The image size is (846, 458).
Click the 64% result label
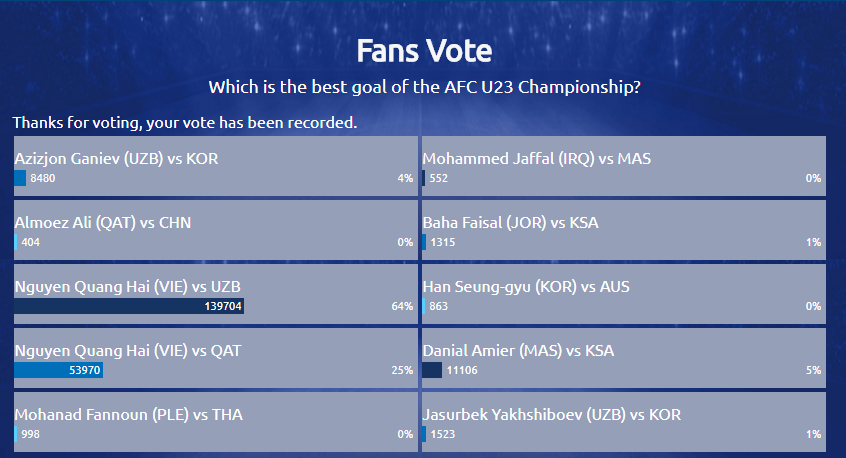(x=402, y=306)
